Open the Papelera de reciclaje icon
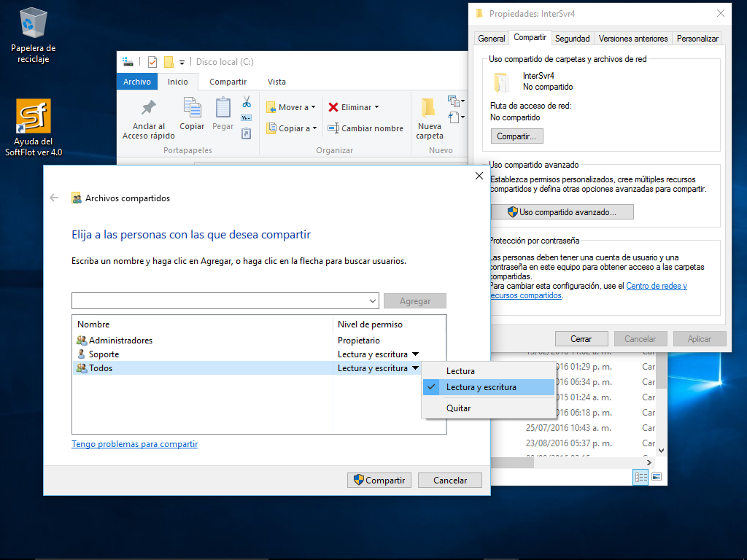 point(34,24)
